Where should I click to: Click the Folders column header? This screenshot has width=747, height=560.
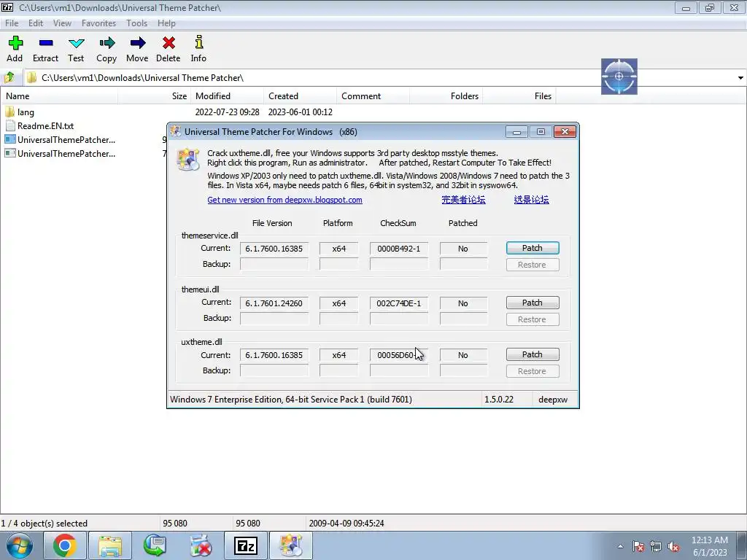(x=446, y=96)
